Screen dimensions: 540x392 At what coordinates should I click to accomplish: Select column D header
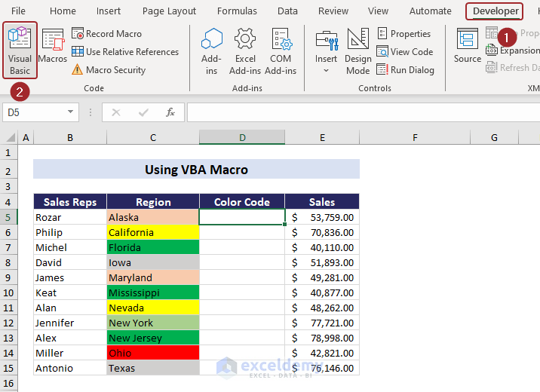[x=242, y=138]
